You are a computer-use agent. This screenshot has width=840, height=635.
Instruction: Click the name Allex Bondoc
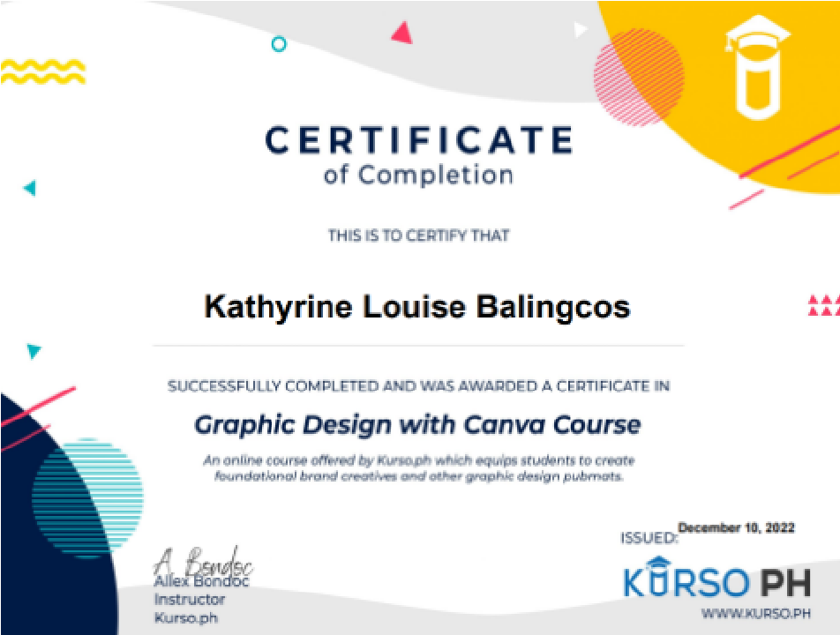[x=201, y=581]
